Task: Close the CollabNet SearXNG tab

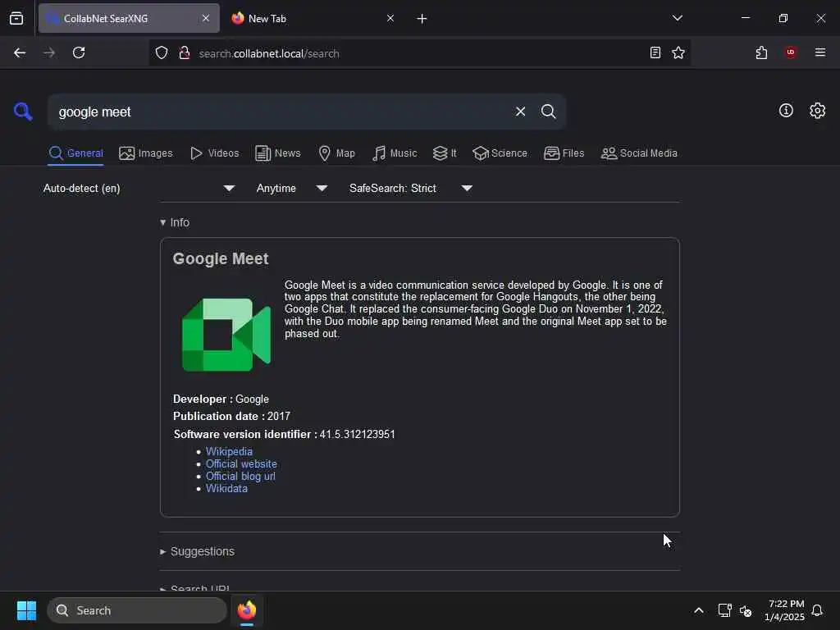Action: pos(206,18)
